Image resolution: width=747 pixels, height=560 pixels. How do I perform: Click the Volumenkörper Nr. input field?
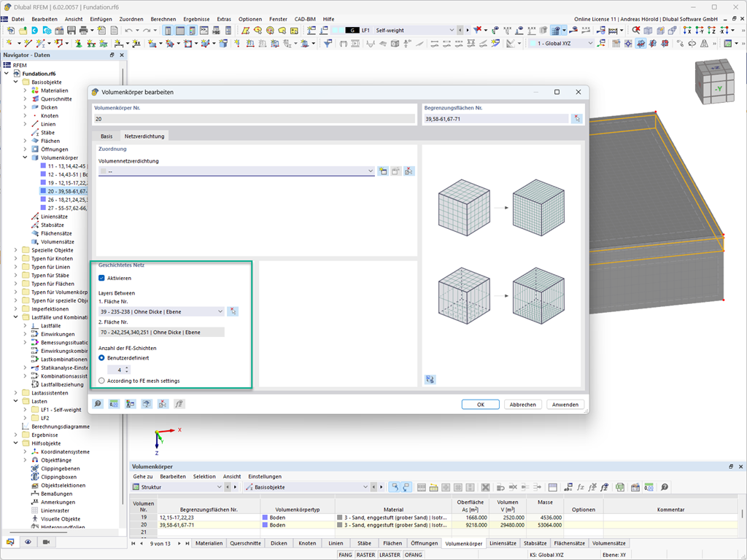[x=253, y=119]
